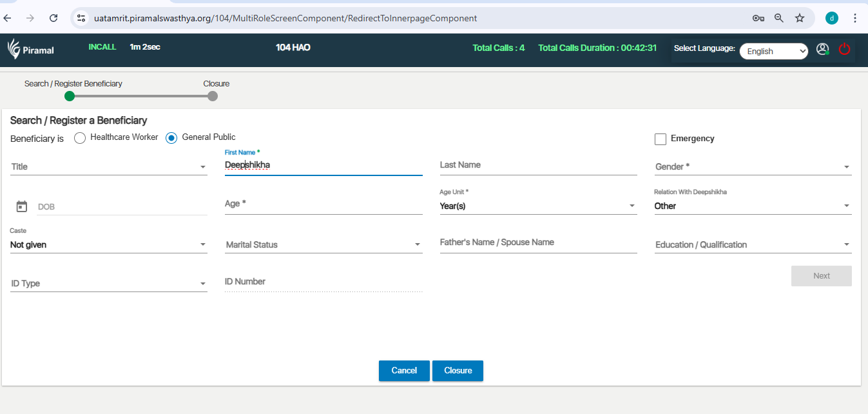Open saved passwords key icon
The image size is (868, 414).
coord(758,18)
